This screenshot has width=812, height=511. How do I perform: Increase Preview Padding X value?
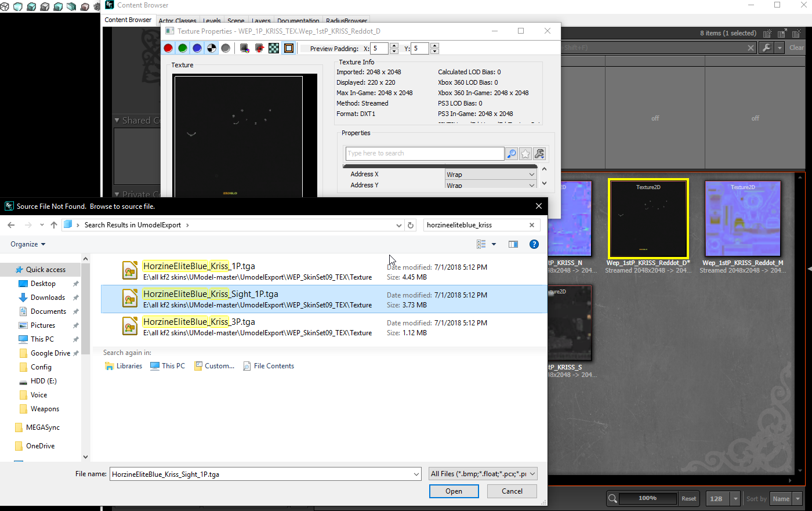coord(394,46)
